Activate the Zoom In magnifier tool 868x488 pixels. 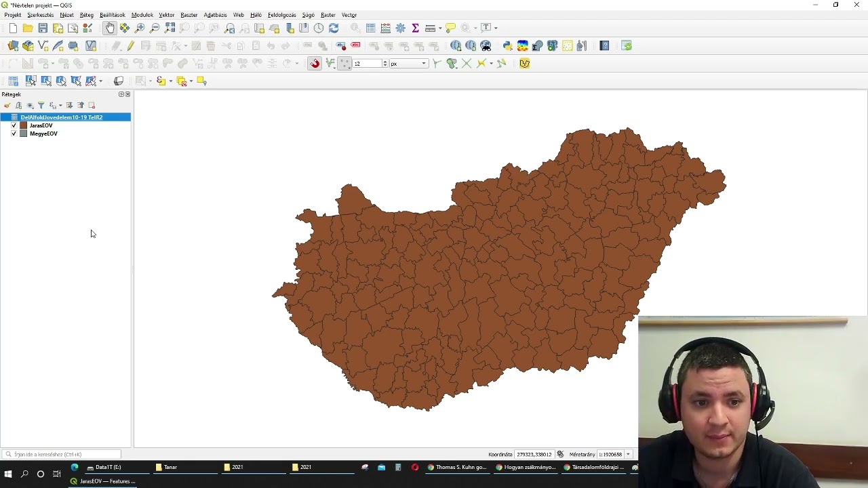click(140, 28)
